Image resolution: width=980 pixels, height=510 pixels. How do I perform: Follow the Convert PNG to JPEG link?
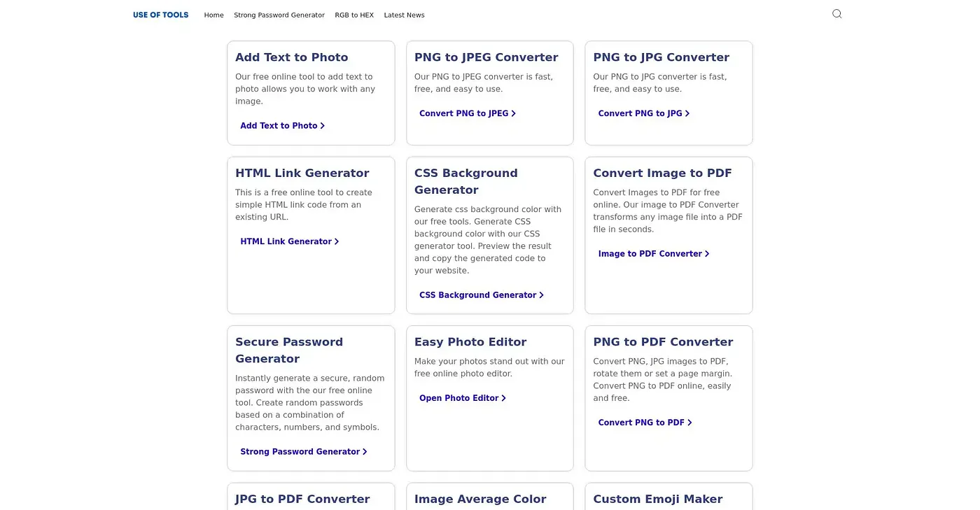click(x=467, y=113)
